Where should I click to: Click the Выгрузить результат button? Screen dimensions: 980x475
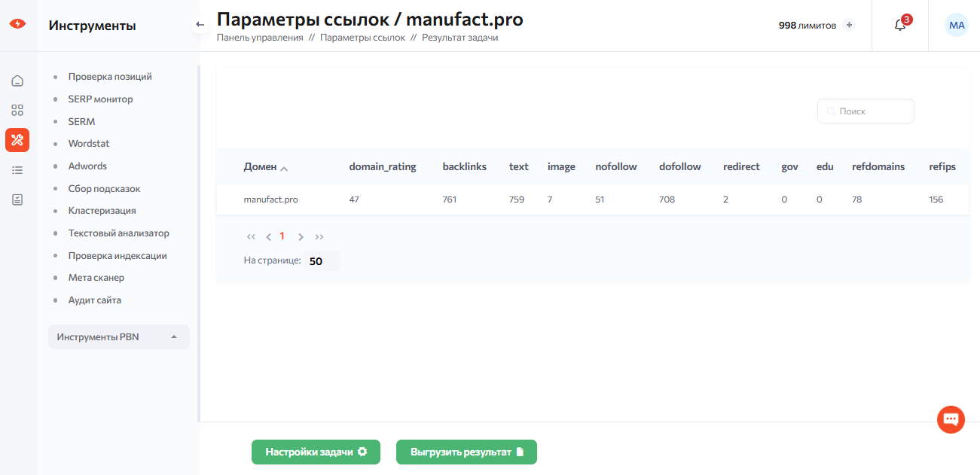click(x=466, y=452)
